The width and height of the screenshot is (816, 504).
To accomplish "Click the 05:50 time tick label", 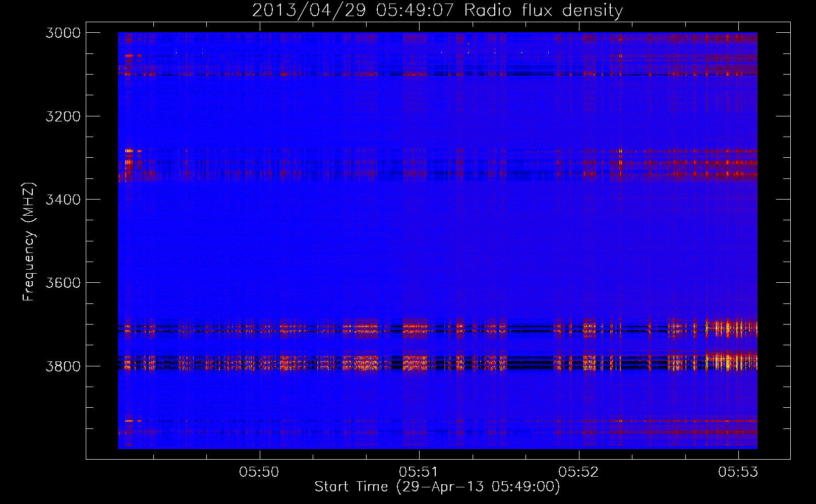I will pyautogui.click(x=259, y=472).
